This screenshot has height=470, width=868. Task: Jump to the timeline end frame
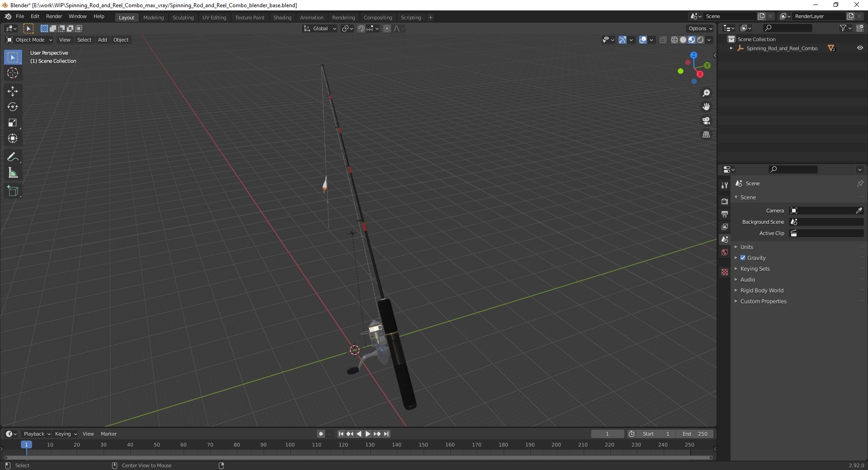pyautogui.click(x=387, y=434)
